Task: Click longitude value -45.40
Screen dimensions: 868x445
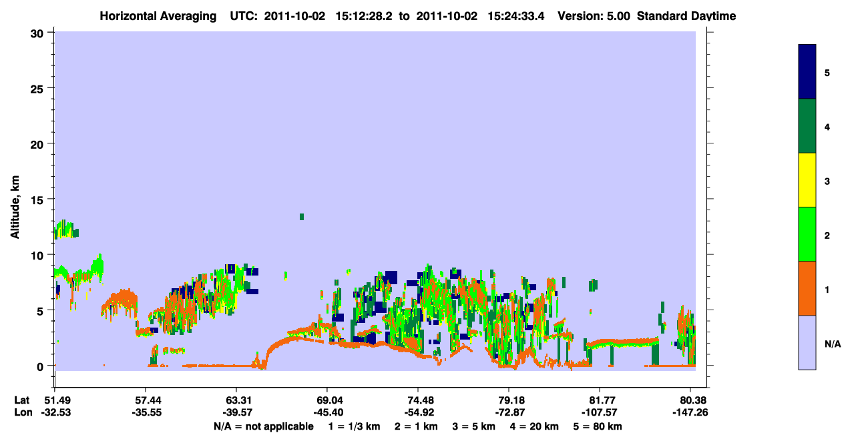Action: [x=327, y=412]
